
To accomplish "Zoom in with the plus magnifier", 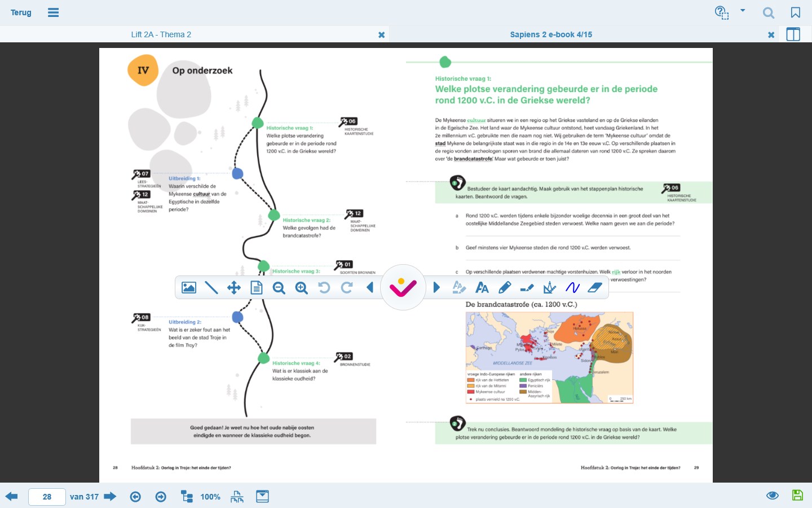I will [302, 288].
